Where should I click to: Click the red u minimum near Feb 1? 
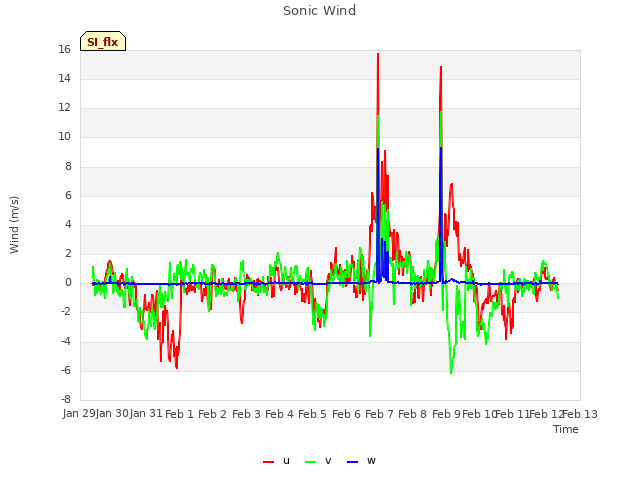tap(176, 367)
